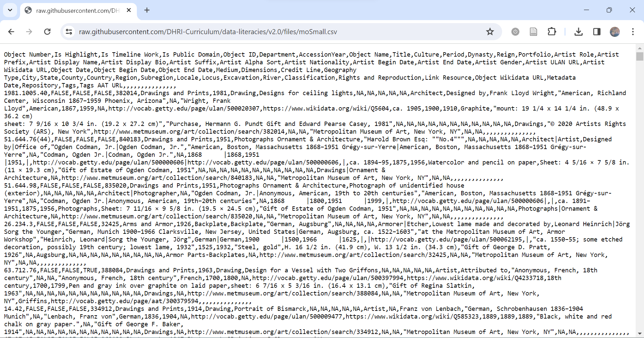Screen dimensions: 644x338
Task: Expand the tab search dropdown
Action: coord(10,10)
